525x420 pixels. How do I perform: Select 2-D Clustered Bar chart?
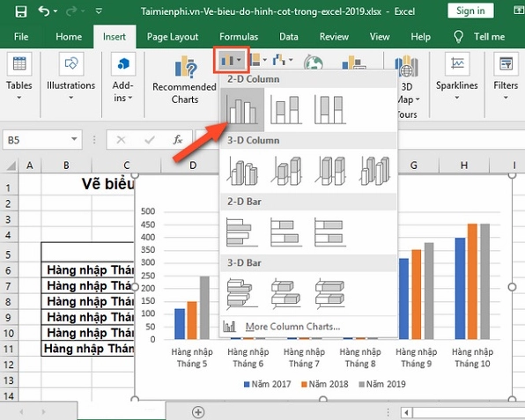pyautogui.click(x=241, y=232)
